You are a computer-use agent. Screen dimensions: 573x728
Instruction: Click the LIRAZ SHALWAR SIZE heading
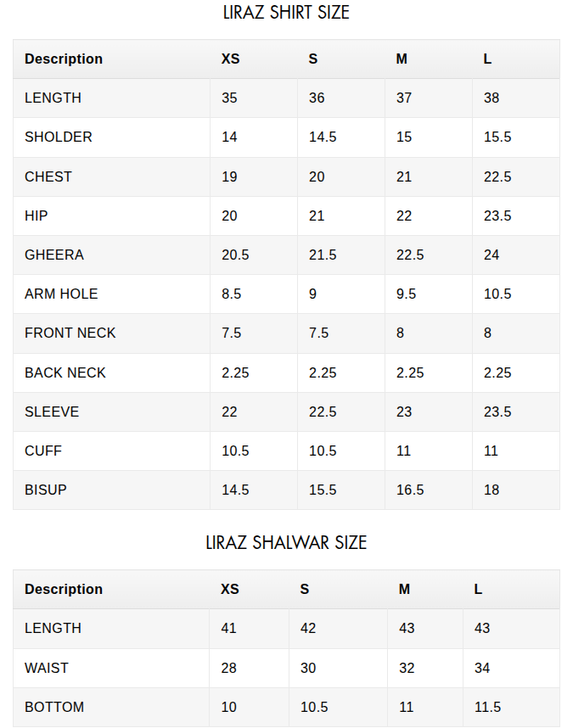point(286,542)
